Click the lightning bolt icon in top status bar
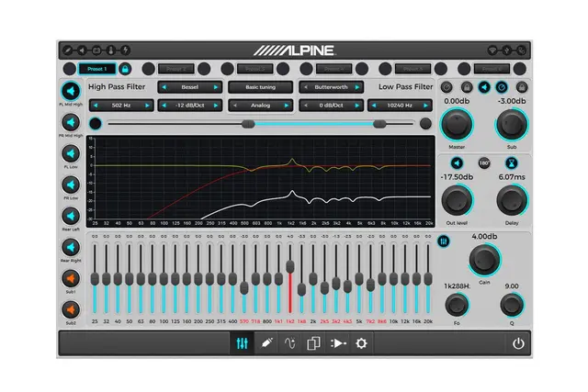 click(125, 50)
